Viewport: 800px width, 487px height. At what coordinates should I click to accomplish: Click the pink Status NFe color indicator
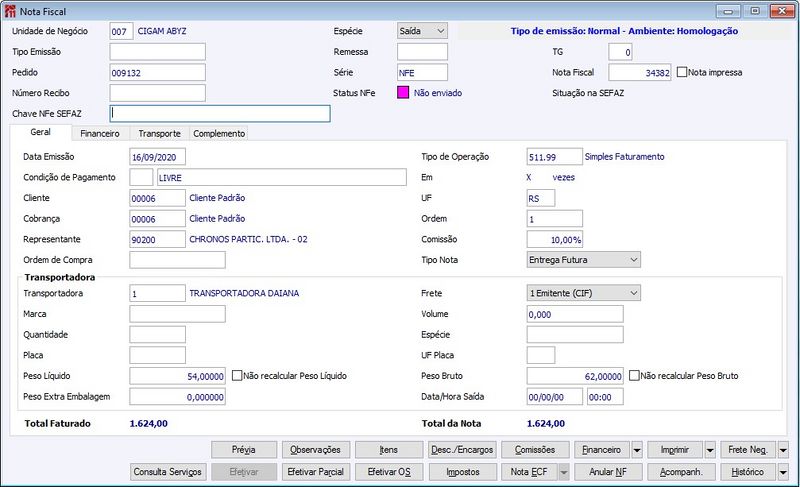(x=404, y=93)
